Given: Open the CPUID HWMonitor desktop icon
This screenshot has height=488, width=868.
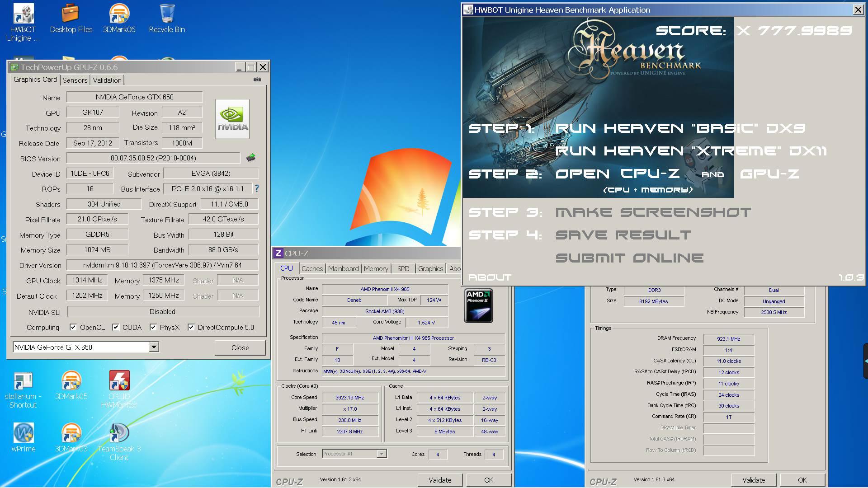Looking at the screenshot, I should pos(119,389).
